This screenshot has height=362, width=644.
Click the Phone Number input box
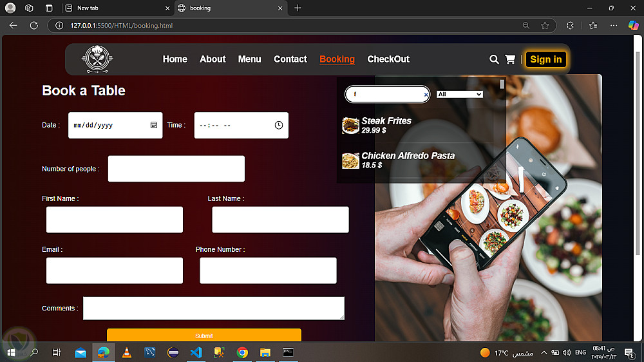[268, 271]
